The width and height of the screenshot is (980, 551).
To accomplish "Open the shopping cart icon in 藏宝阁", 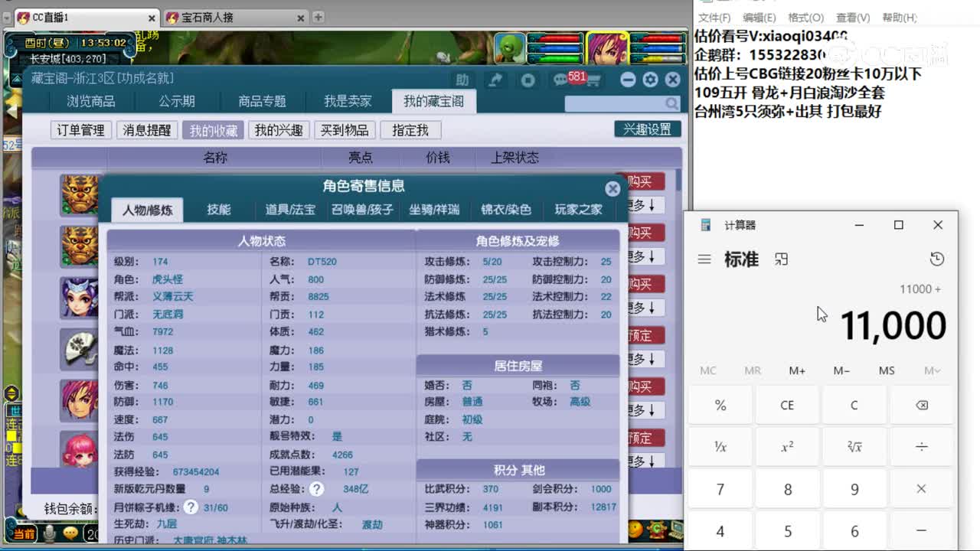I will pos(593,80).
